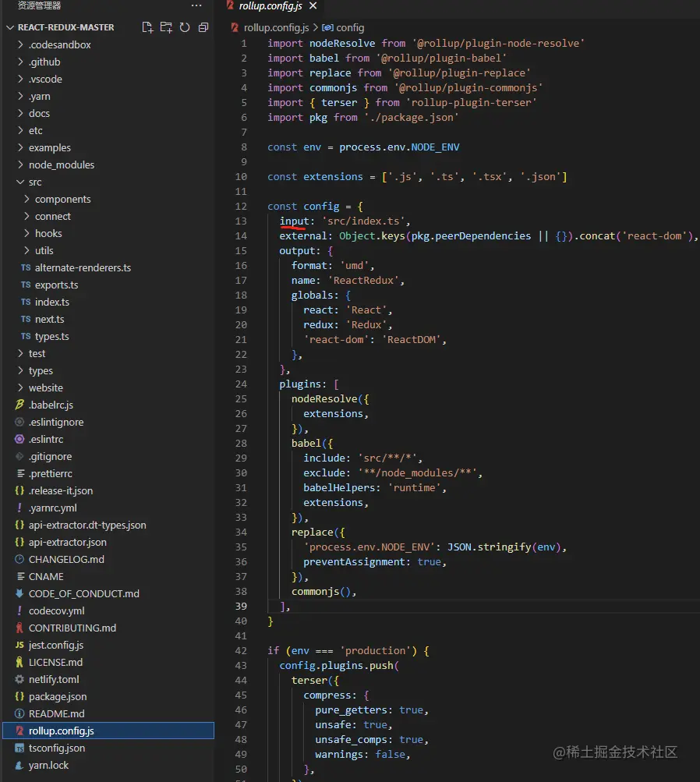The height and width of the screenshot is (782, 700).
Task: Click the Babel icon beside .babelrc.js
Action: tap(19, 405)
